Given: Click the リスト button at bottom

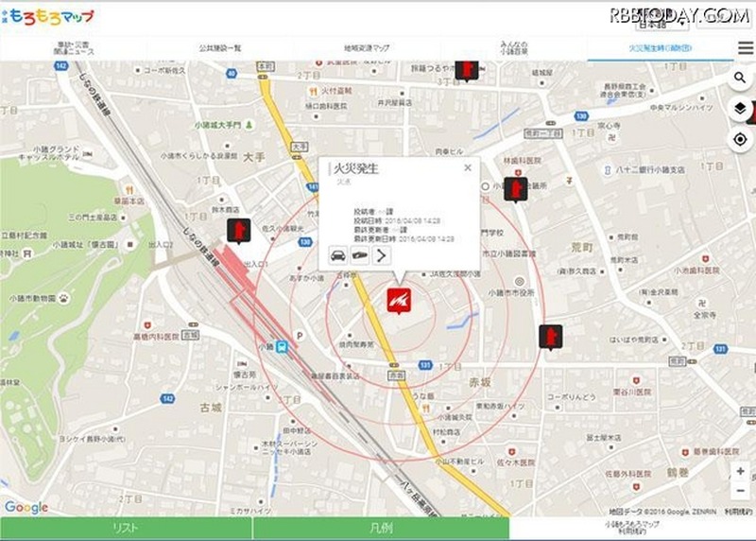Looking at the screenshot, I should pos(126,529).
